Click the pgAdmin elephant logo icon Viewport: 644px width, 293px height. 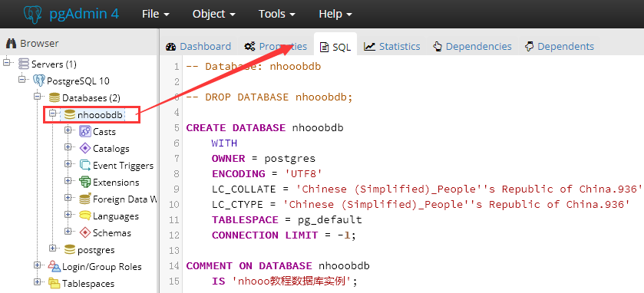point(33,15)
